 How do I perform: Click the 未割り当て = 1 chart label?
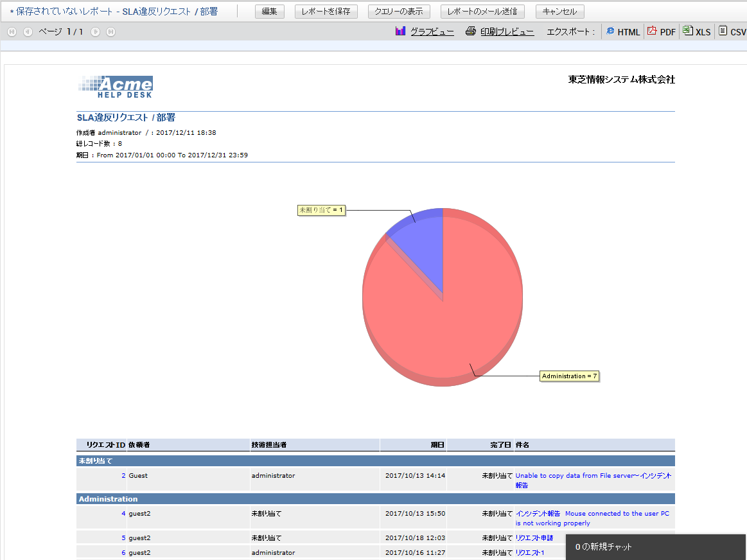coord(321,210)
